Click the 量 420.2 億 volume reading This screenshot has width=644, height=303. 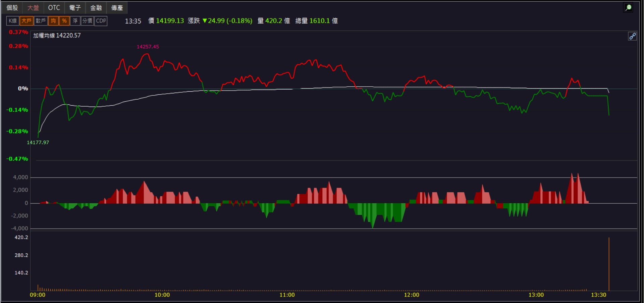(x=274, y=21)
